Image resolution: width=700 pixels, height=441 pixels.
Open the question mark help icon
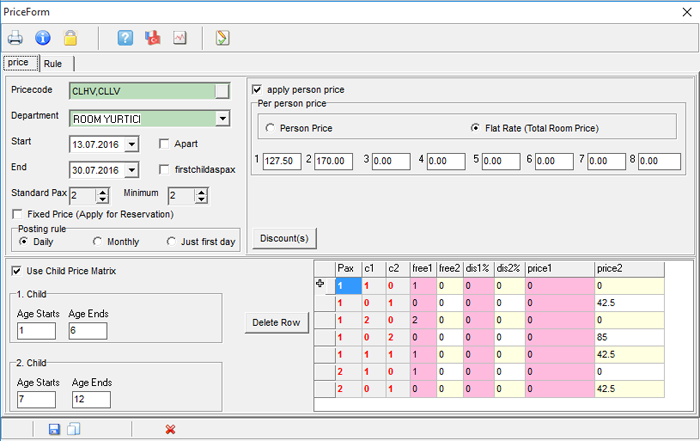tap(125, 38)
